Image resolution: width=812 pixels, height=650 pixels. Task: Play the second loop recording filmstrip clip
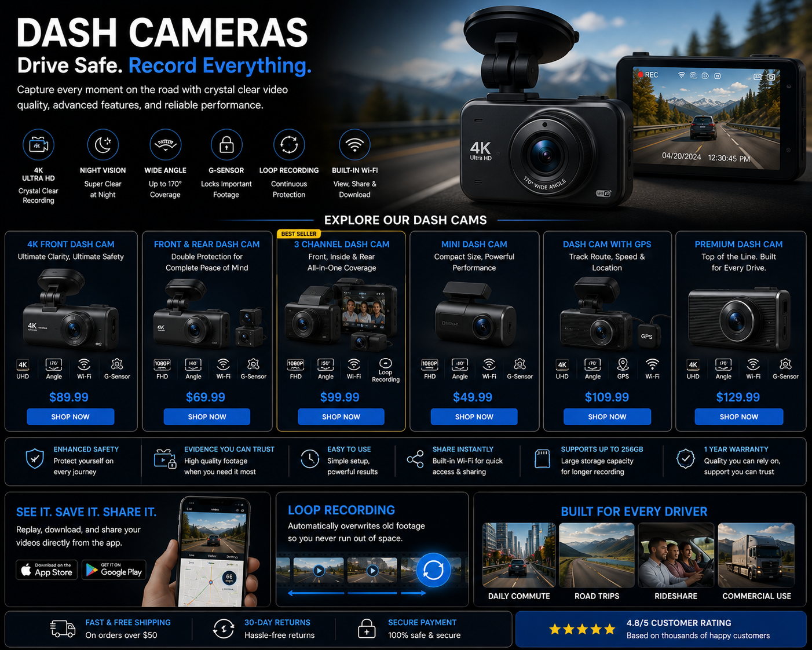point(372,571)
